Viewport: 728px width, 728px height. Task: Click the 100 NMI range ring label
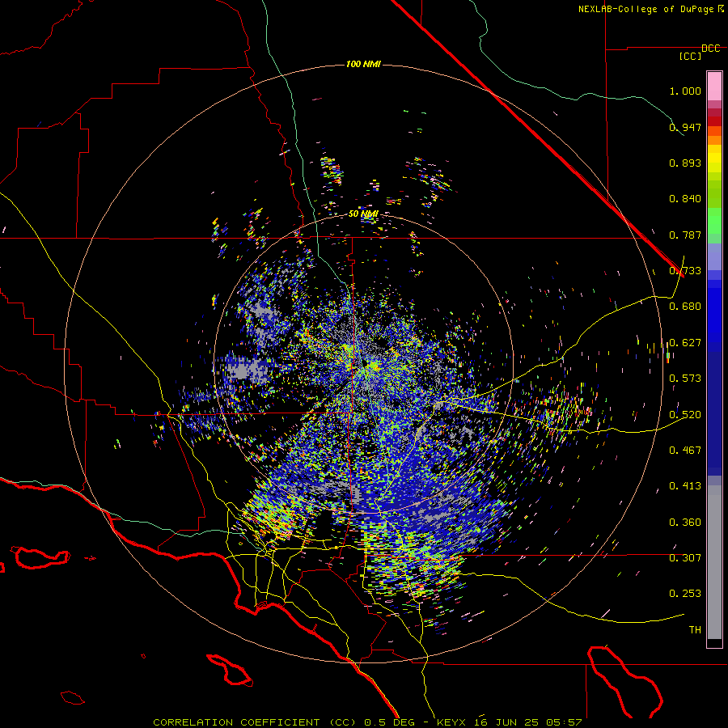[363, 64]
